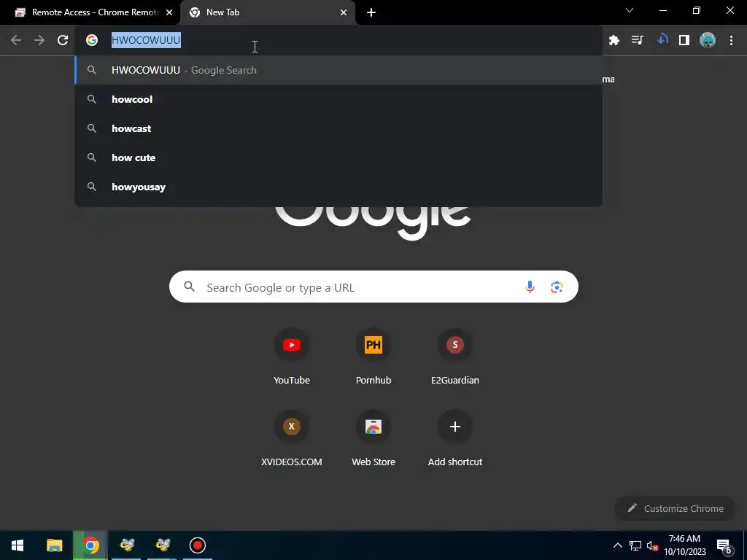Show hidden system tray icons
The height and width of the screenshot is (560, 747).
tap(617, 545)
